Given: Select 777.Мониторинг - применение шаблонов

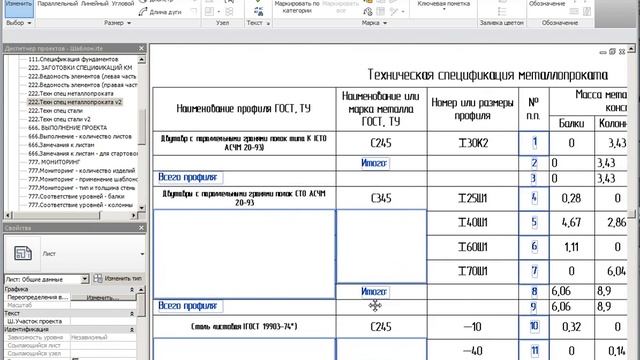Looking at the screenshot, I should 82,179.
